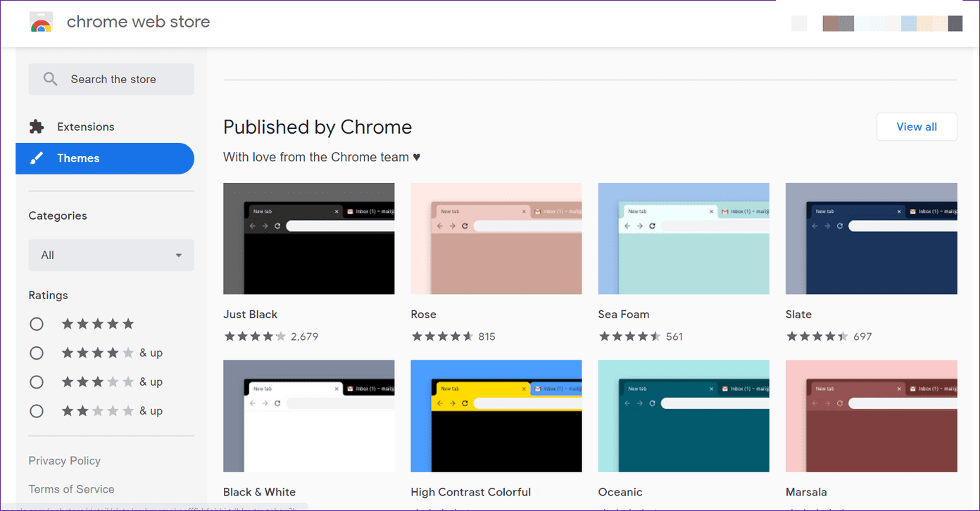Select the five-star ratings radio button
Viewport: 980px width, 511px height.
tap(37, 324)
